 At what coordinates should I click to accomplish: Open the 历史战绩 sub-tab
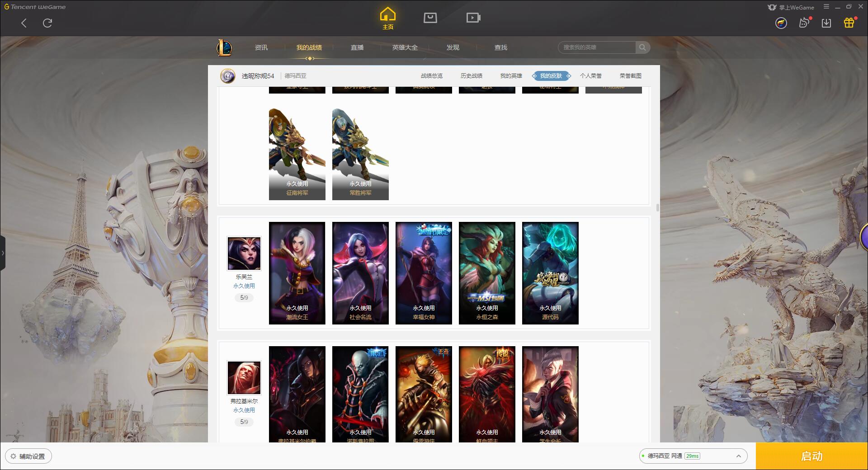(472, 76)
